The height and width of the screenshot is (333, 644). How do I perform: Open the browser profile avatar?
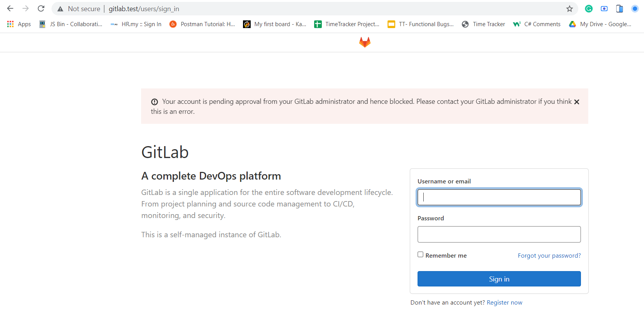click(635, 8)
